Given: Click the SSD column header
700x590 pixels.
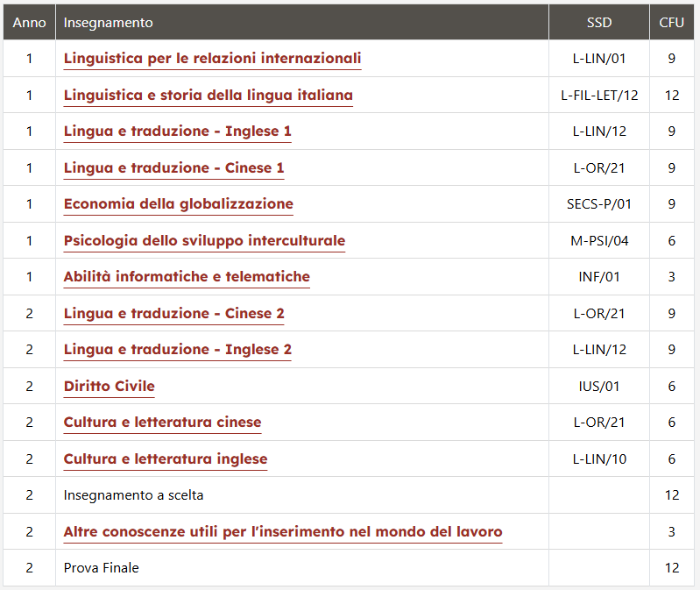Looking at the screenshot, I should click(599, 22).
